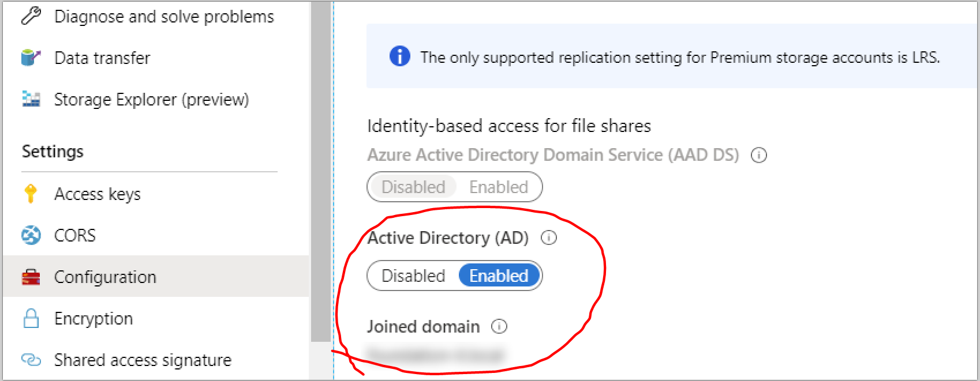Click info icon beside Joined domain

click(x=499, y=326)
